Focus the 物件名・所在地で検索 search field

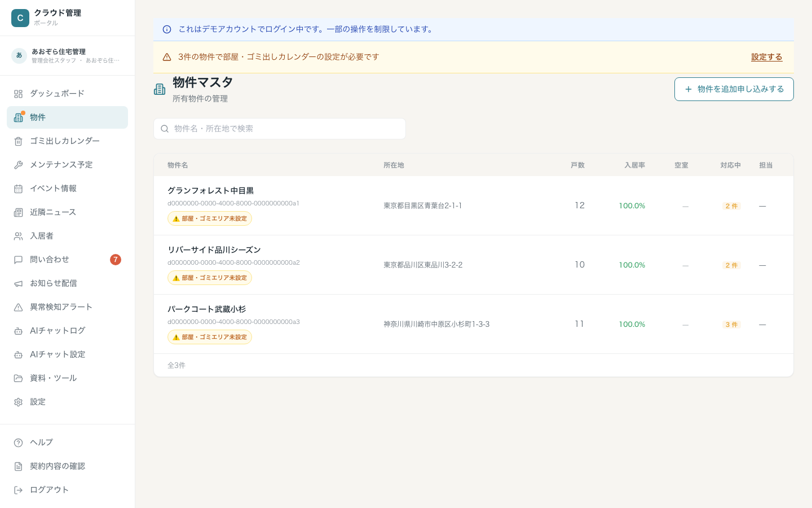click(280, 129)
